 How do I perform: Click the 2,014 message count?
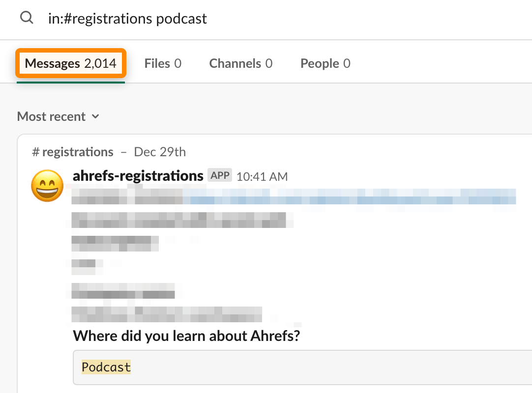point(100,63)
